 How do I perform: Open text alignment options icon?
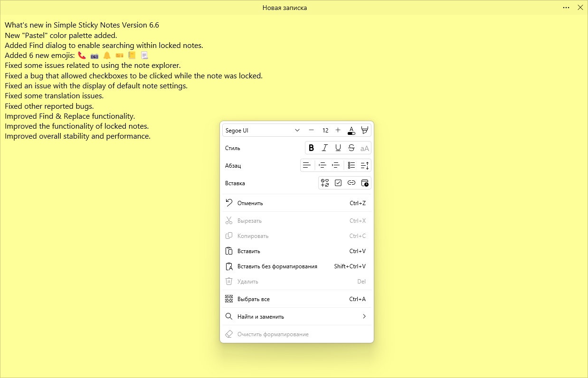coord(307,165)
